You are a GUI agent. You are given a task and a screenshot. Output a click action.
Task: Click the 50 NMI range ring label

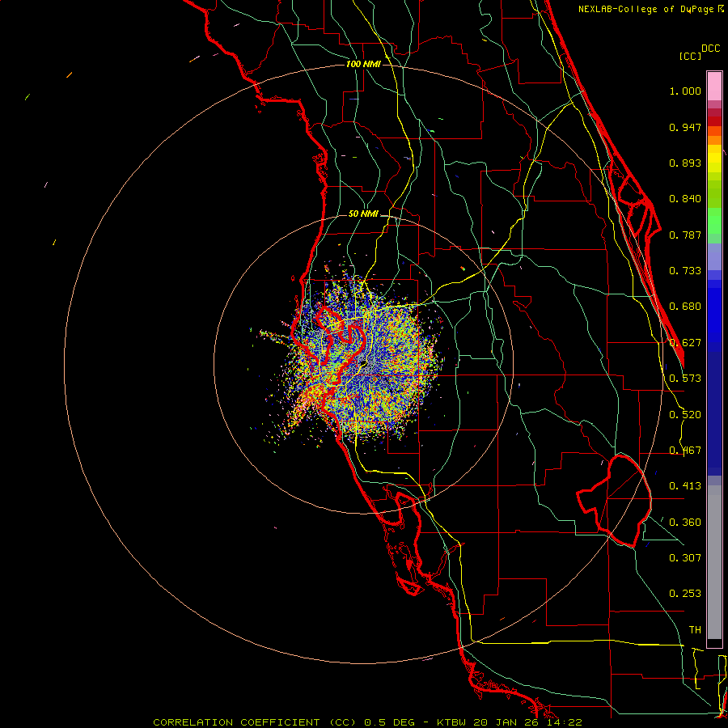pos(363,214)
